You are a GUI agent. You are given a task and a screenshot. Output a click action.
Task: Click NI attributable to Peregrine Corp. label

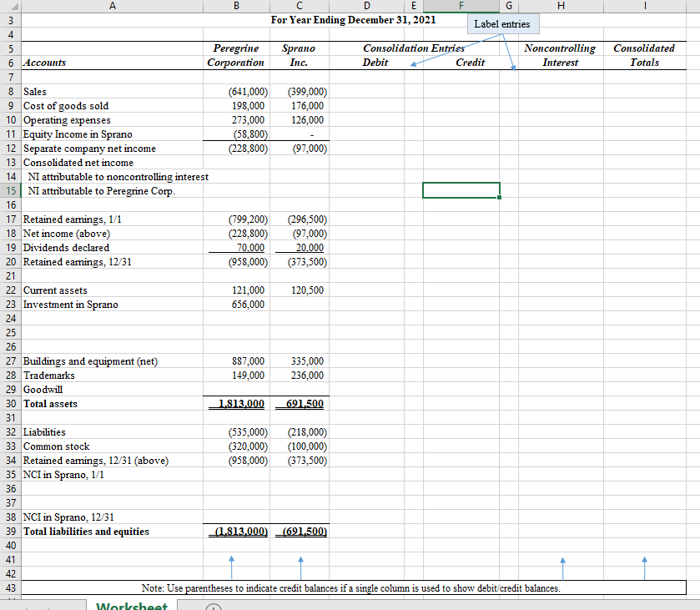101,191
